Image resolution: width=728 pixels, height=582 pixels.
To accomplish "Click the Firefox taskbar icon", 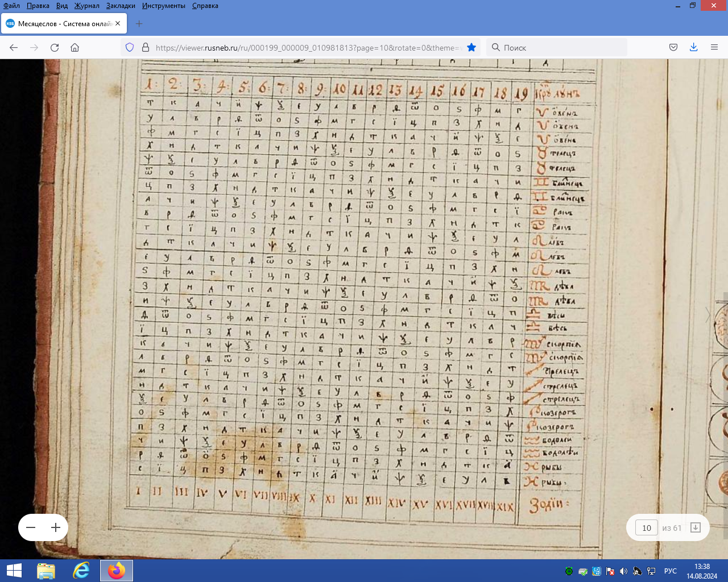I will (117, 571).
